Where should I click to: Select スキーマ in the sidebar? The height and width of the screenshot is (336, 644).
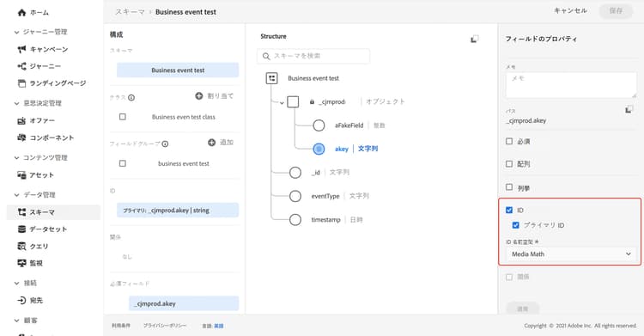53,212
